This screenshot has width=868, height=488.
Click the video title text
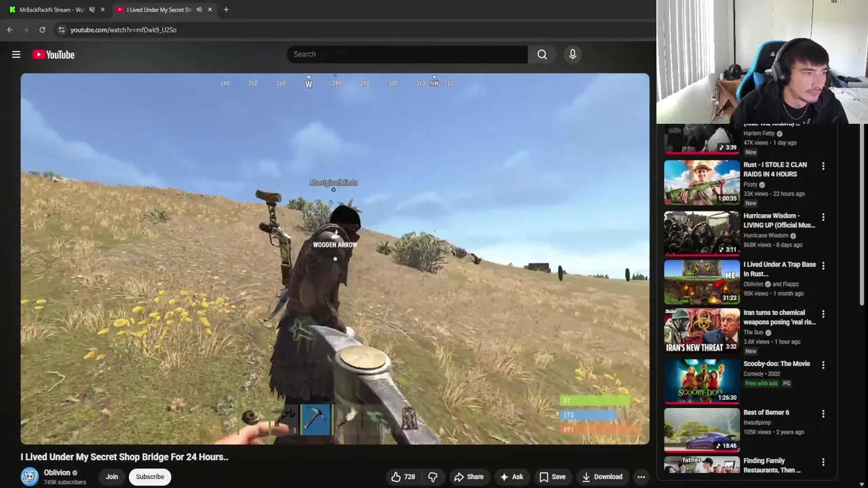[124, 457]
